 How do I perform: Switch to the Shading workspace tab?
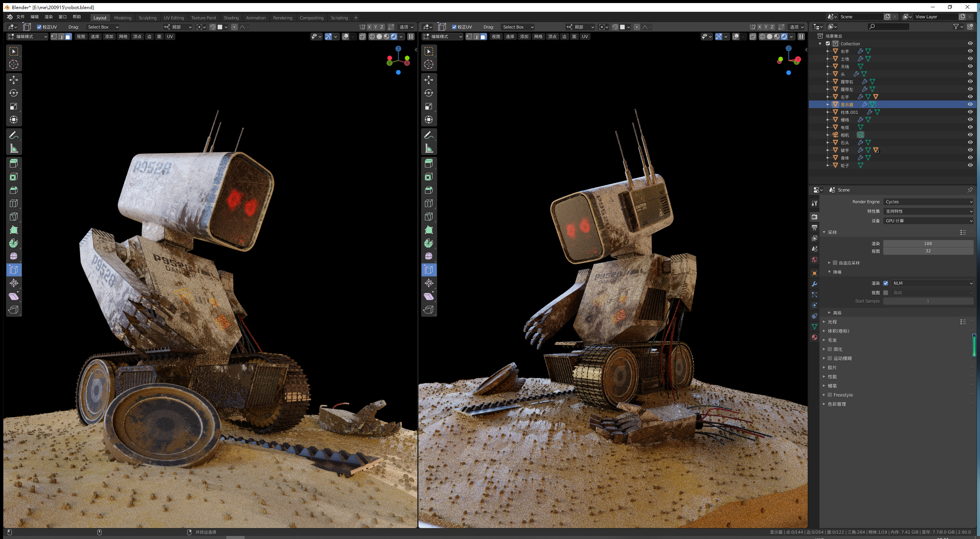pyautogui.click(x=231, y=18)
